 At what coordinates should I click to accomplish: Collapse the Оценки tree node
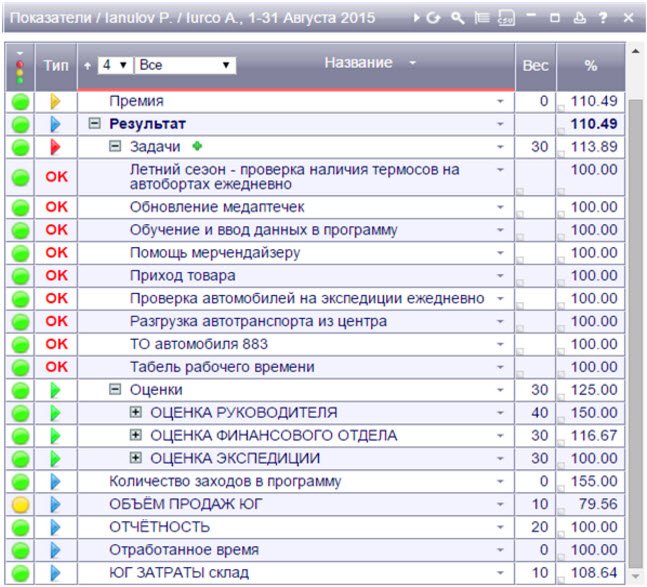[x=115, y=389]
